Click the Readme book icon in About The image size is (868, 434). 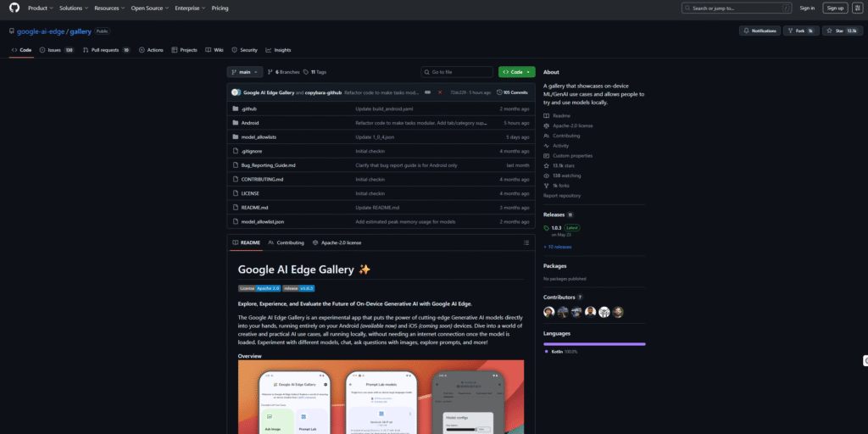[547, 115]
